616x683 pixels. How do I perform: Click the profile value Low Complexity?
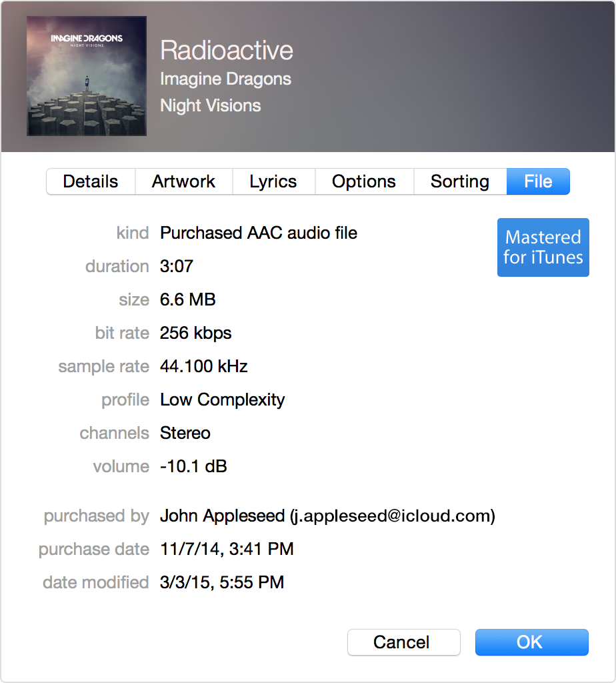223,400
